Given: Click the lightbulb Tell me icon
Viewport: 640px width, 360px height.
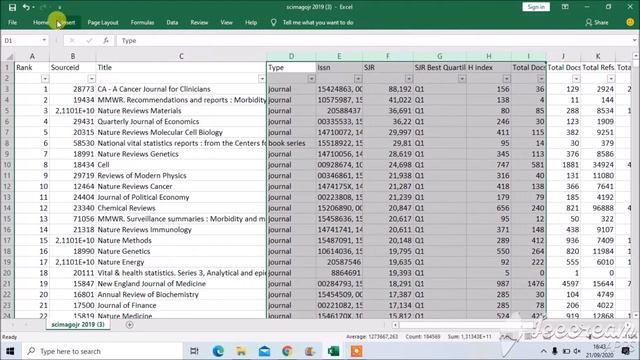Looking at the screenshot, I should pyautogui.click(x=273, y=22).
